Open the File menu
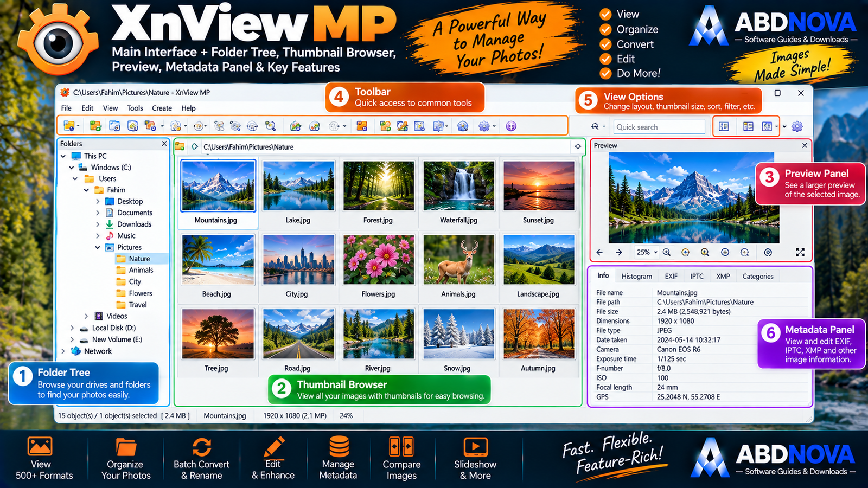This screenshot has height=488, width=868. point(66,108)
